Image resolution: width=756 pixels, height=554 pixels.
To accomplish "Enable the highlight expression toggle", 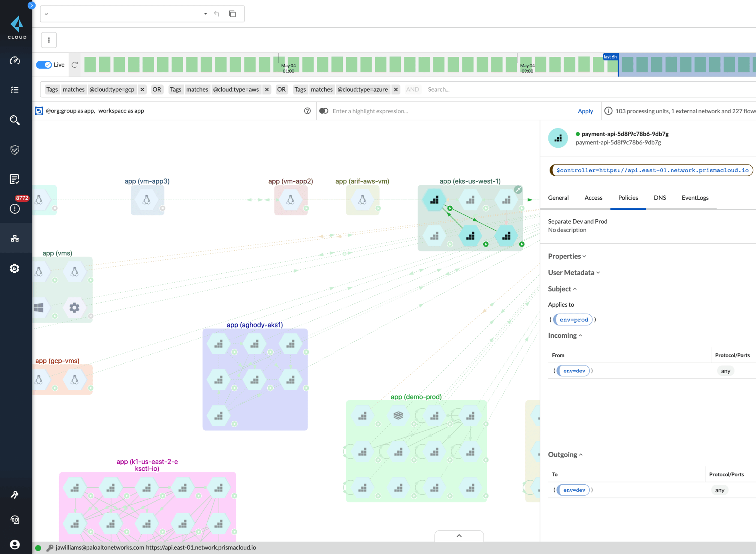I will tap(324, 111).
